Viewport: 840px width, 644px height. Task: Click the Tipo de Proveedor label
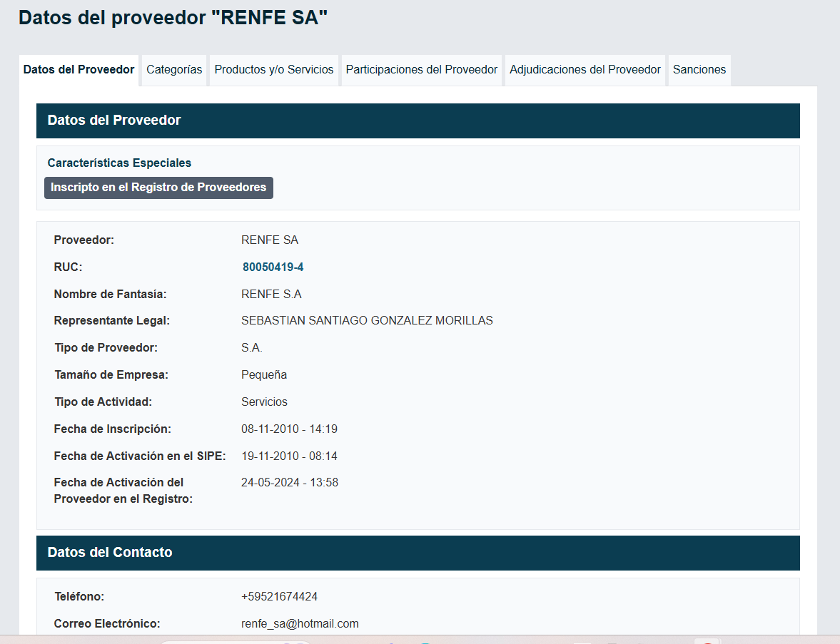click(x=106, y=348)
